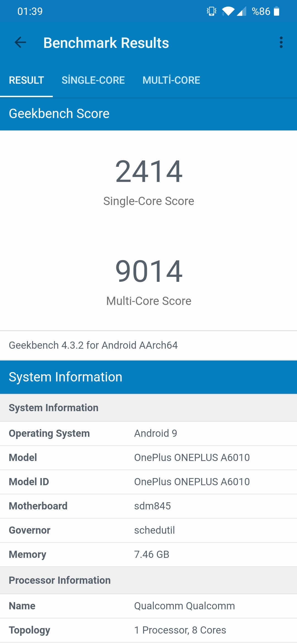
Task: Go back using the arrow icon
Action: pos(20,43)
